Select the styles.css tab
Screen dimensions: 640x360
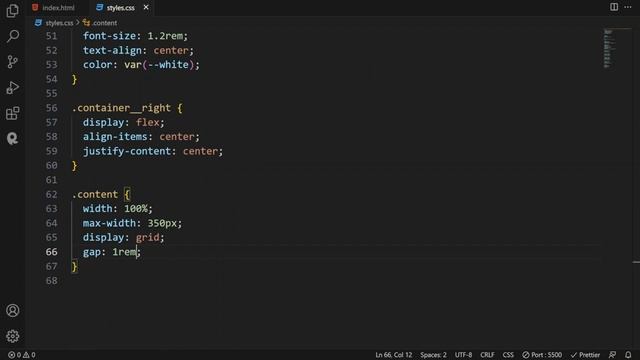click(x=116, y=8)
